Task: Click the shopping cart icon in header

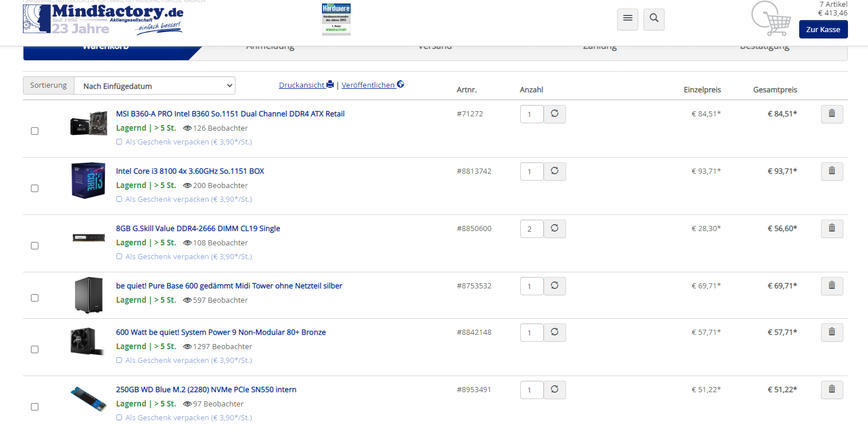Action: pyautogui.click(x=771, y=18)
